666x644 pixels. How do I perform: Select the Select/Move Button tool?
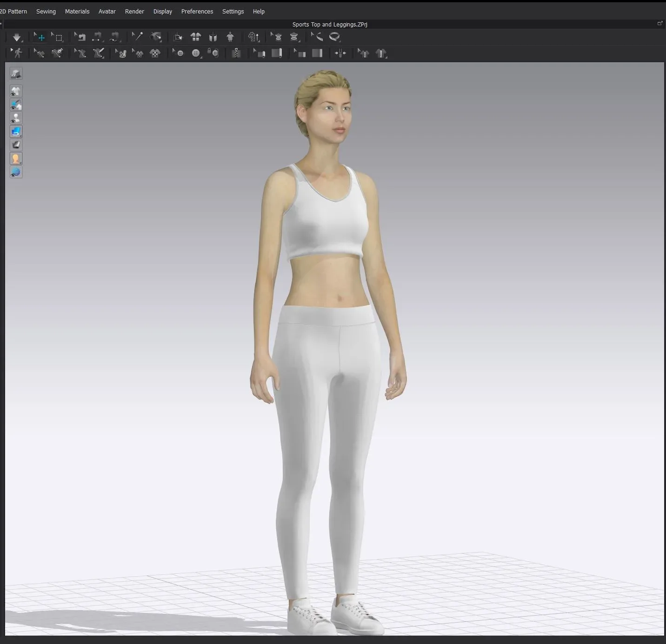click(178, 53)
